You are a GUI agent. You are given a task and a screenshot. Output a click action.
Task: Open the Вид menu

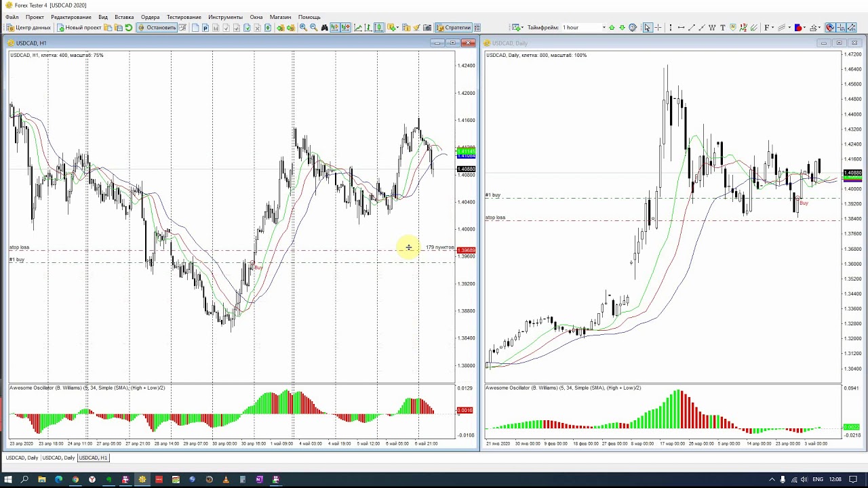103,17
